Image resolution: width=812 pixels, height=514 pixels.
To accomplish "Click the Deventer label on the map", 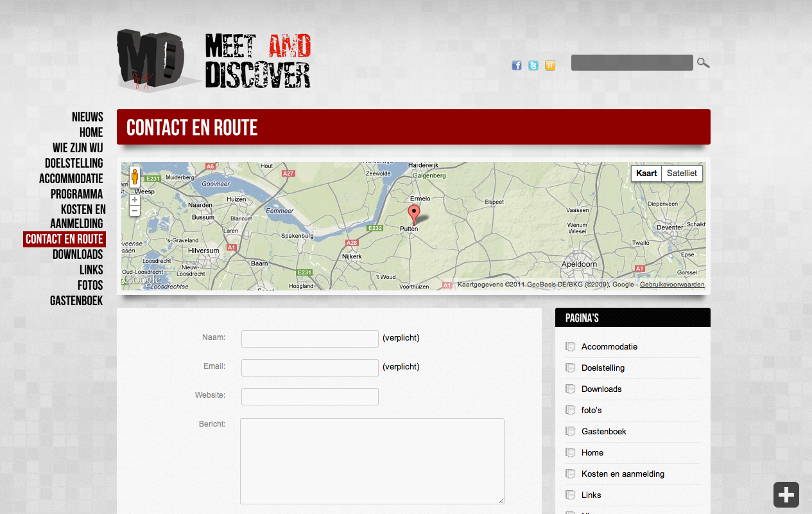I will 670,227.
